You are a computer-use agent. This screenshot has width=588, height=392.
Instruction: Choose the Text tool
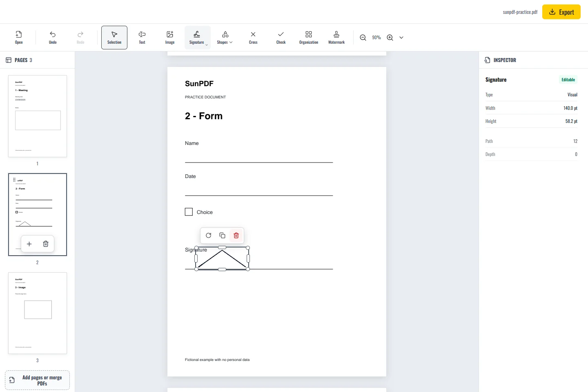(x=142, y=38)
